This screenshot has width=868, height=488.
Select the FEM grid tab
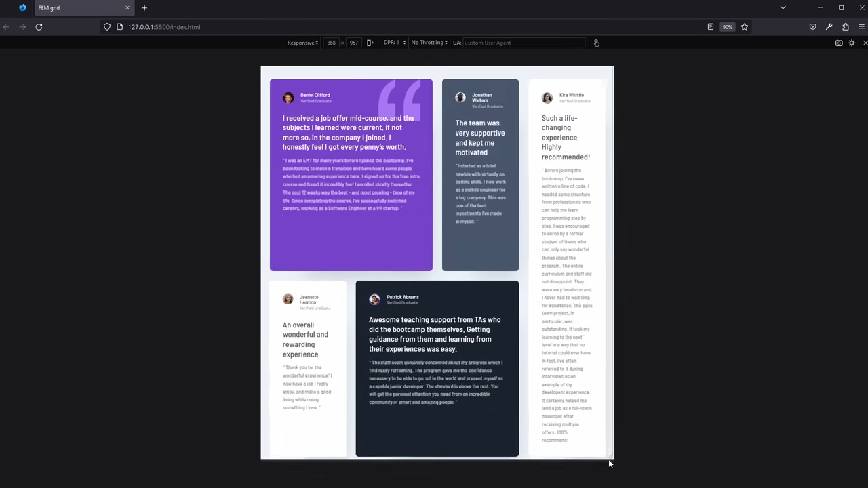click(83, 8)
